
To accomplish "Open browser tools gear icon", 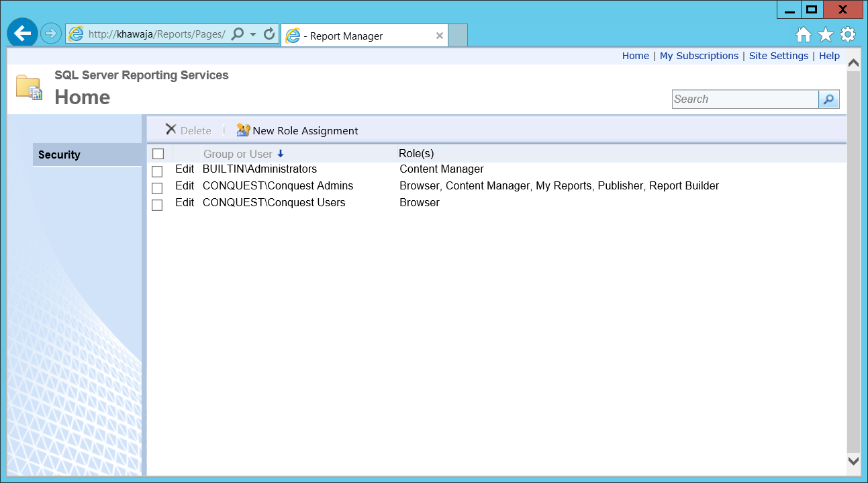I will (x=848, y=35).
